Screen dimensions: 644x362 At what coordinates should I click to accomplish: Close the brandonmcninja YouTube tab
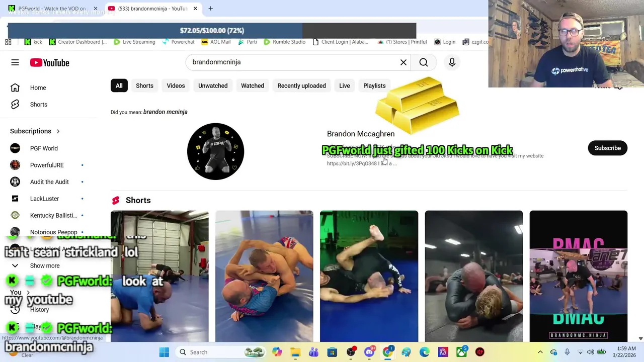pos(195,9)
